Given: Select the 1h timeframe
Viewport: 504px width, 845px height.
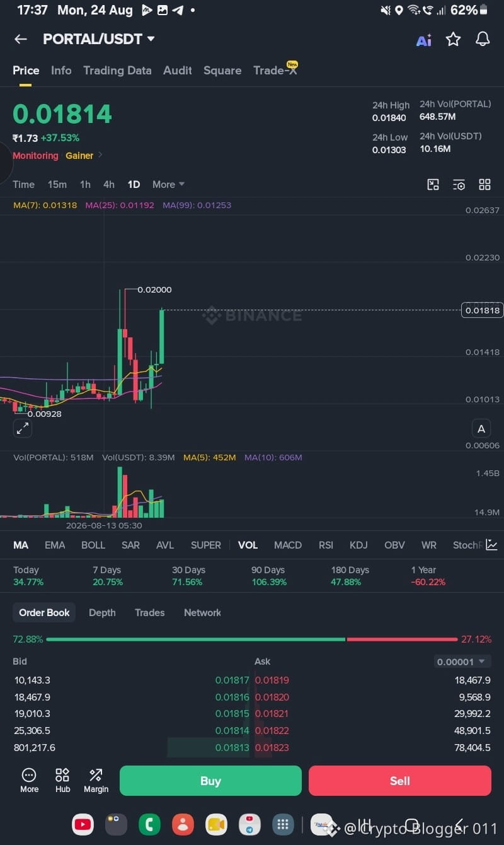Looking at the screenshot, I should (x=85, y=185).
